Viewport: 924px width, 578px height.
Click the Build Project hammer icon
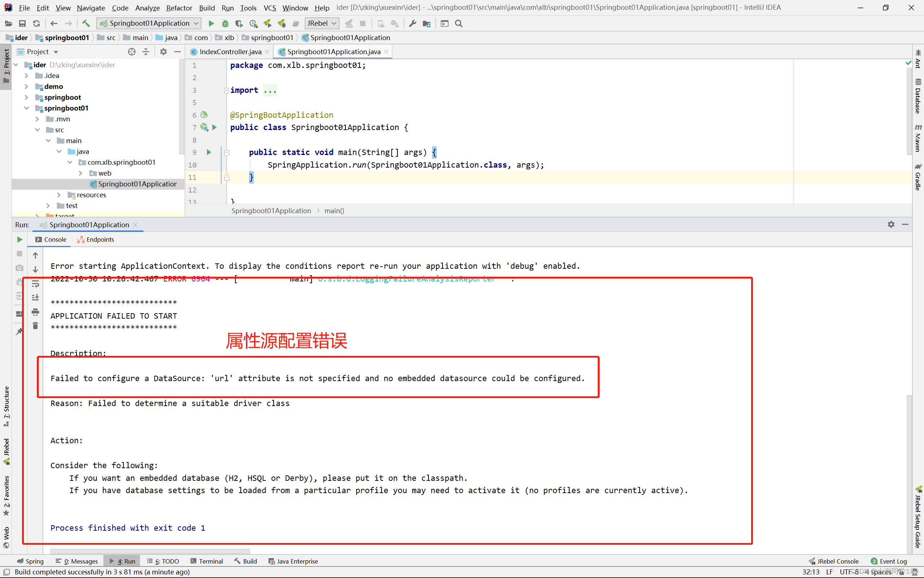[x=86, y=23]
